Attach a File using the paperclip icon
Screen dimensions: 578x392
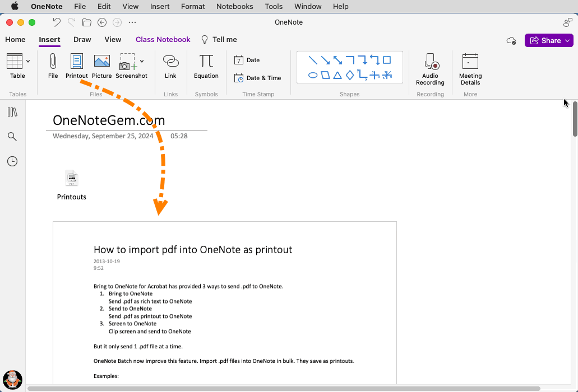(53, 66)
